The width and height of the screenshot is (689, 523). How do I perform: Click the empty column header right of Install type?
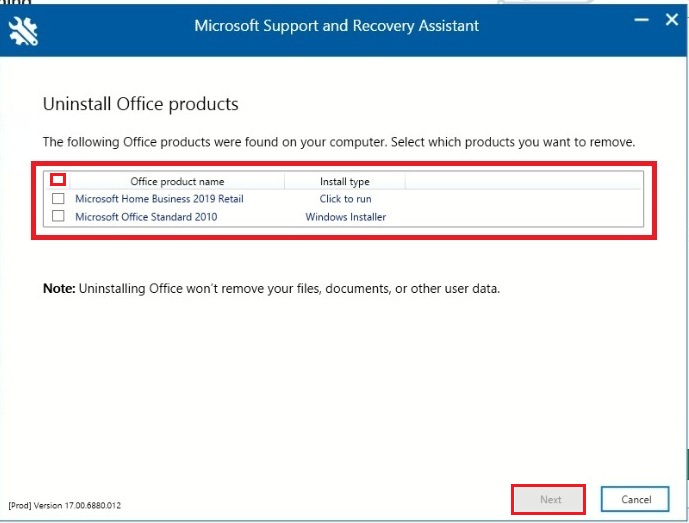(x=522, y=181)
